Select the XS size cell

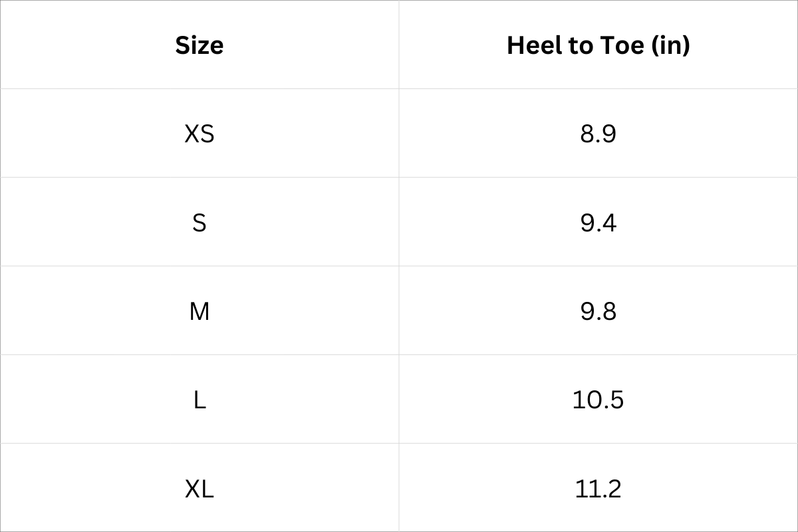click(199, 134)
